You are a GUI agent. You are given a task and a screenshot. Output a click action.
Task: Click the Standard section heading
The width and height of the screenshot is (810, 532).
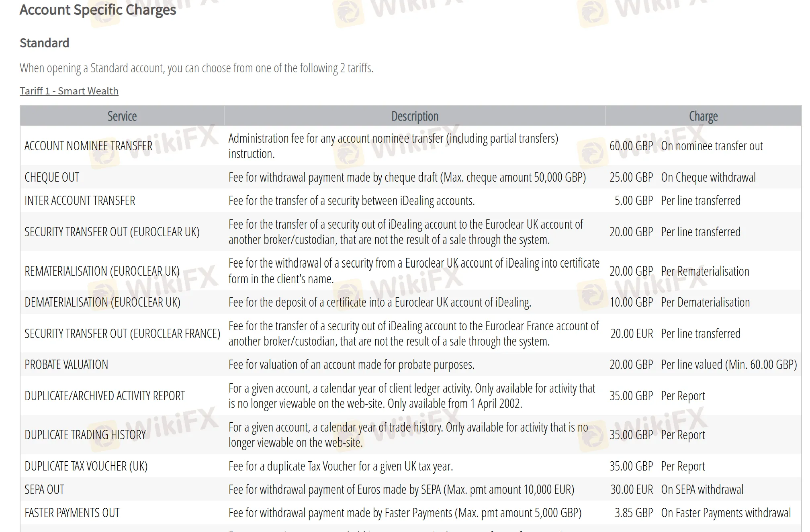tap(45, 43)
